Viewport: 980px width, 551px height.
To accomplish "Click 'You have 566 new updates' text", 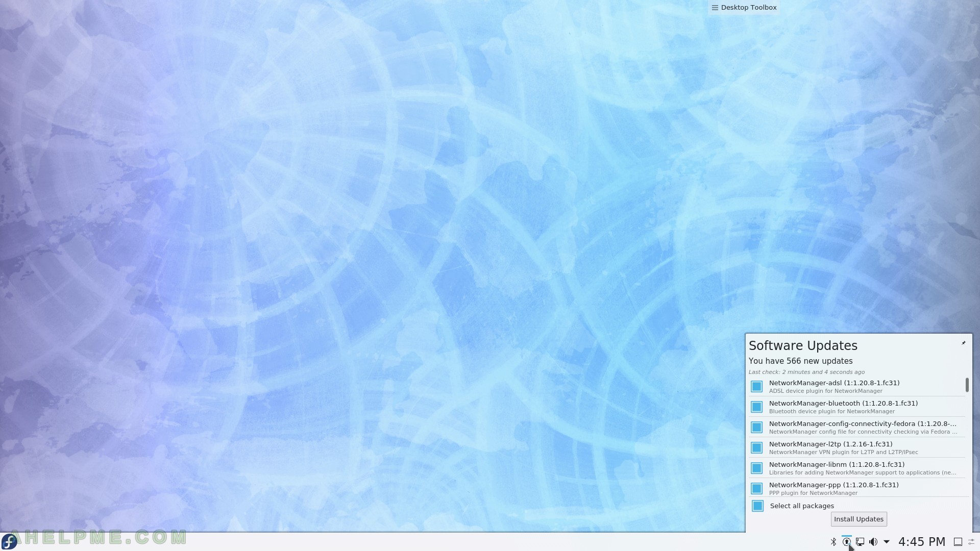I will pos(800,361).
